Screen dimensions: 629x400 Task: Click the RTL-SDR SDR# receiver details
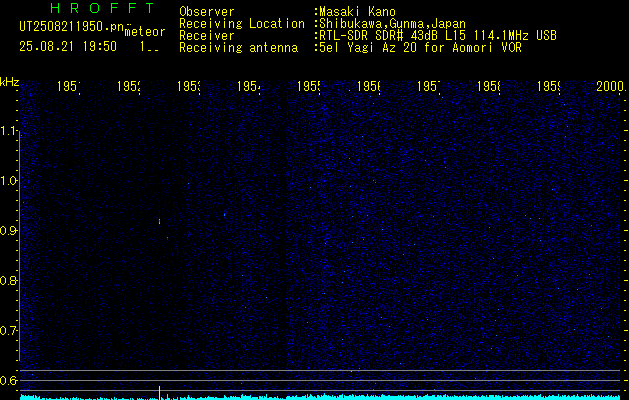click(438, 36)
